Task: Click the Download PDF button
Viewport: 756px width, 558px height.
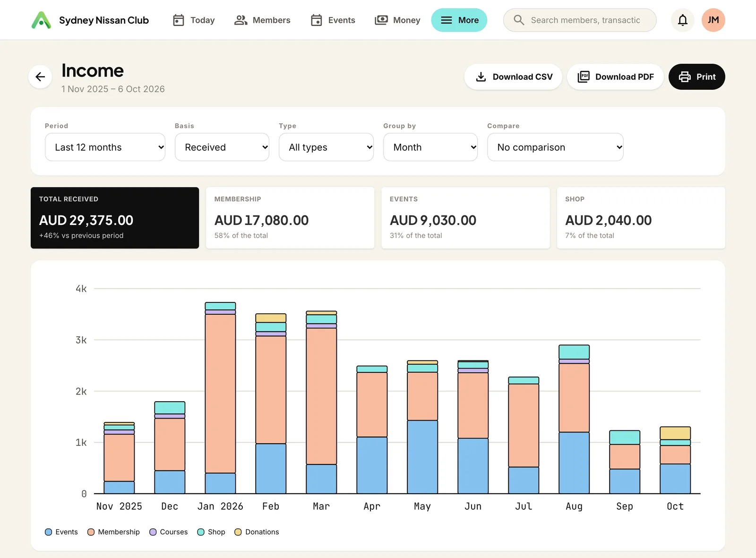Action: tap(615, 77)
